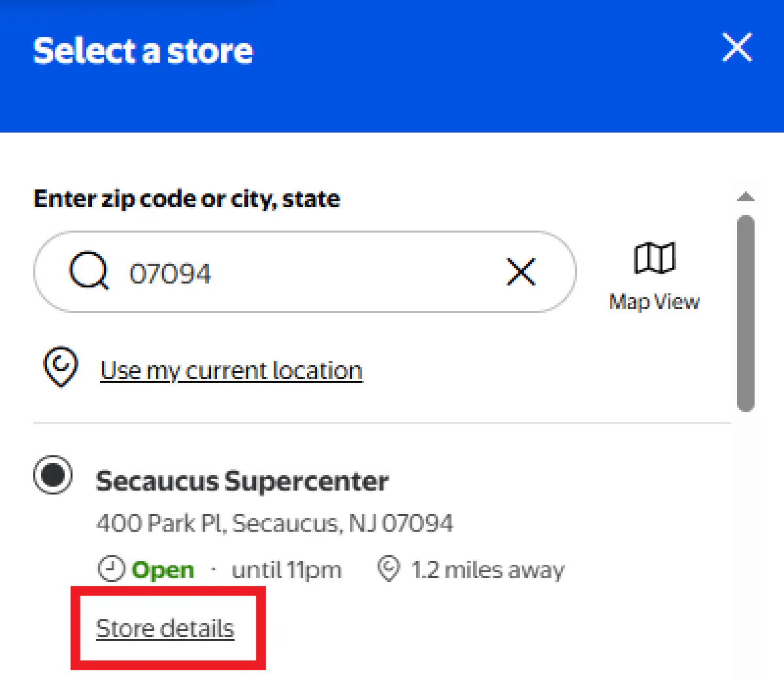Click the clock icon next to Open status
Screen dimensions: 784x680
click(x=111, y=569)
